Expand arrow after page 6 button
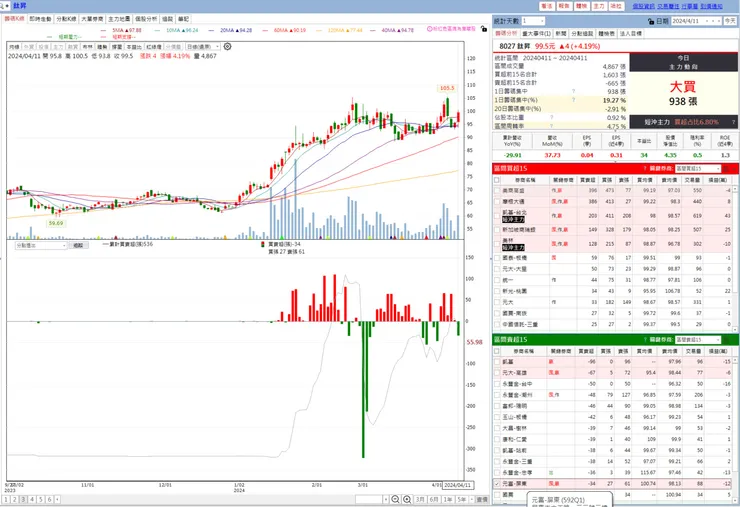The width and height of the screenshot is (740, 507). pos(57,499)
